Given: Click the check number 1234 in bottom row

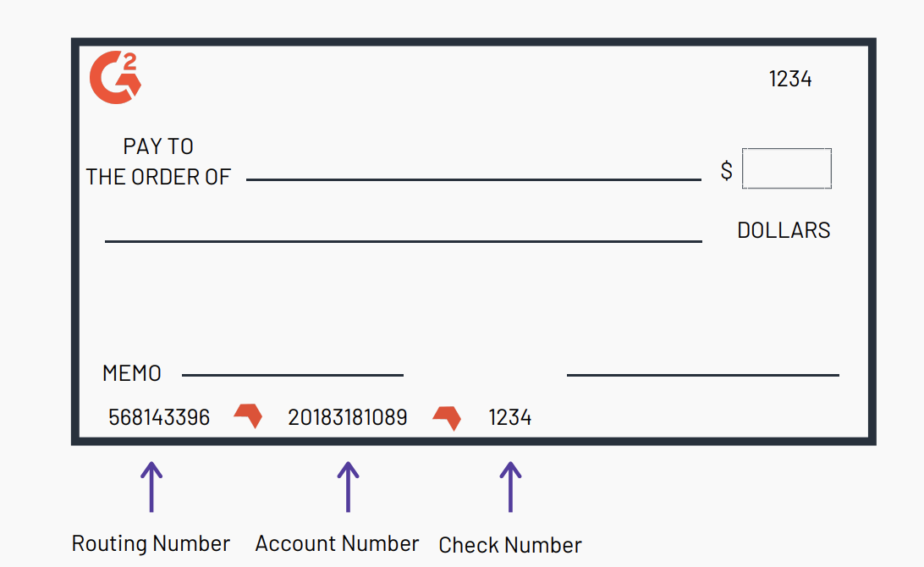Looking at the screenshot, I should (x=510, y=417).
